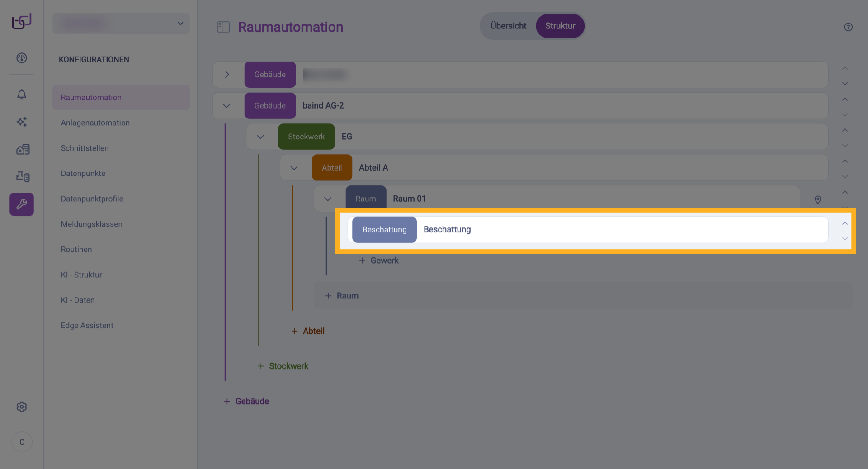This screenshot has height=469, width=868.
Task: Open settings gear icon in sidebar
Action: click(22, 407)
